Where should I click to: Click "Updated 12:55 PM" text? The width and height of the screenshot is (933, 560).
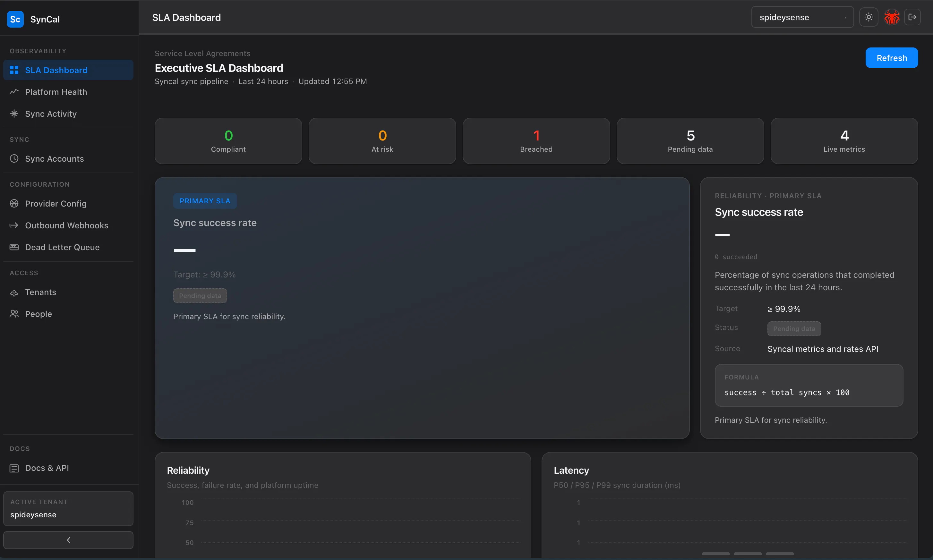(332, 81)
